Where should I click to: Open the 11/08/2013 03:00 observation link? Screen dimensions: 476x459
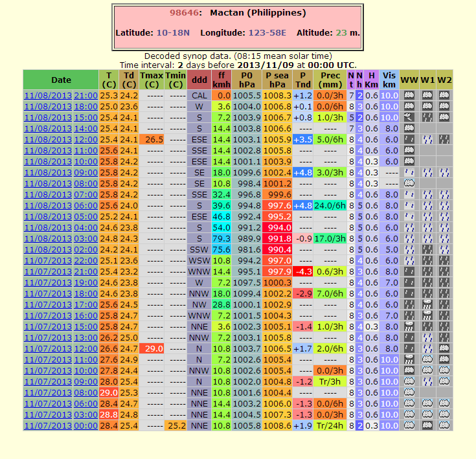(x=61, y=238)
